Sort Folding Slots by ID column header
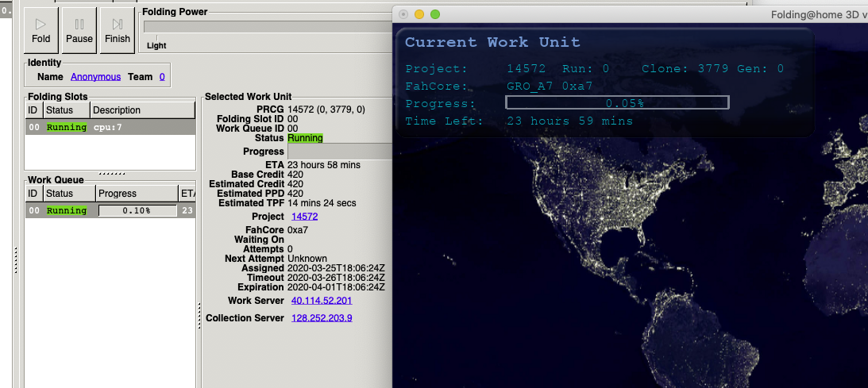 (34, 110)
